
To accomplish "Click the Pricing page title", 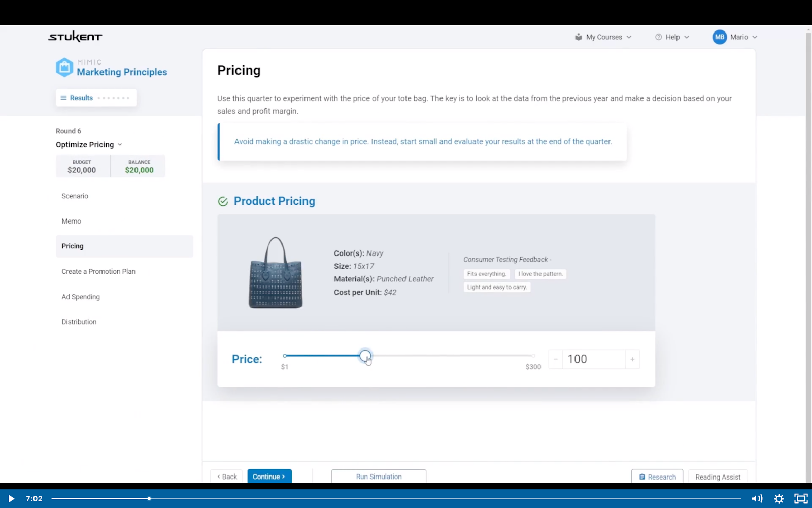I will (x=239, y=70).
